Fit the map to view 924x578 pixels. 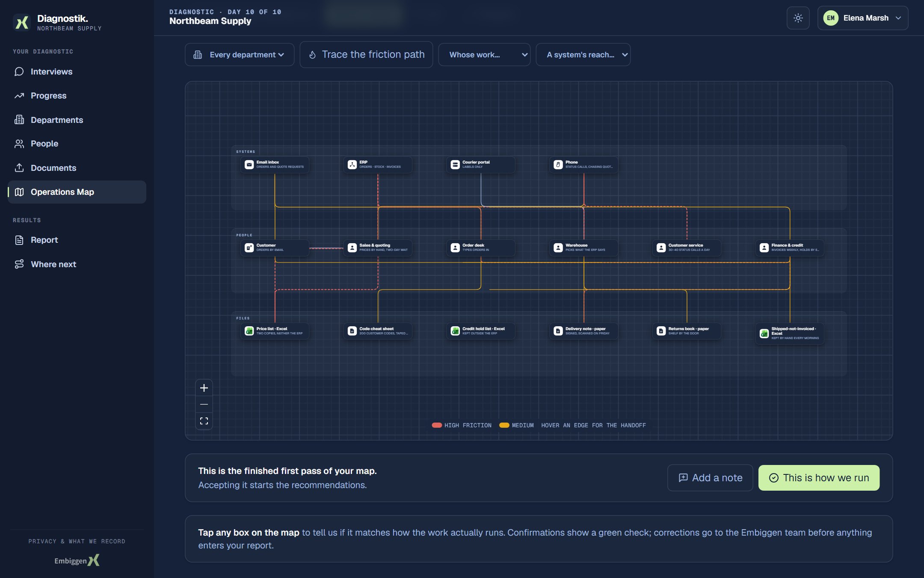point(204,421)
